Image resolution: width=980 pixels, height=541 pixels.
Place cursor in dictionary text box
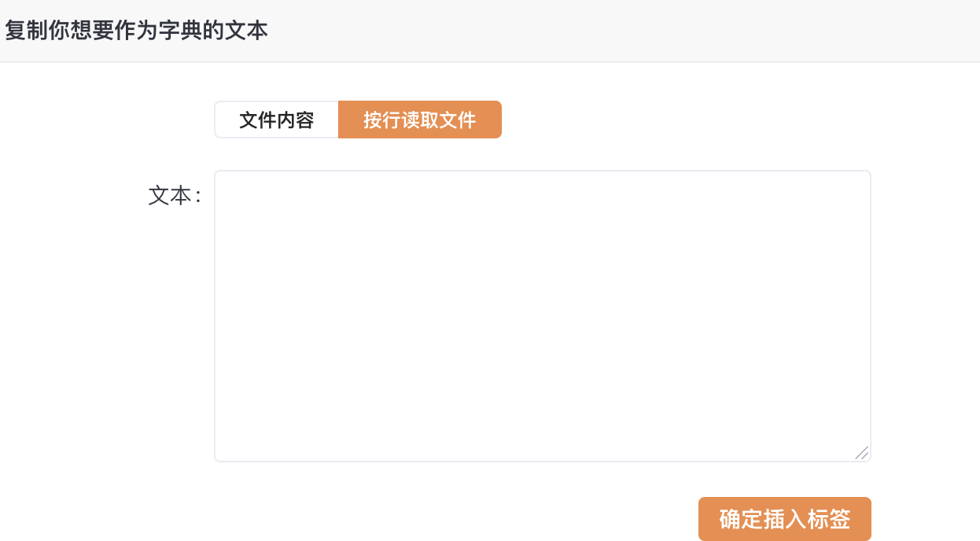(542, 315)
